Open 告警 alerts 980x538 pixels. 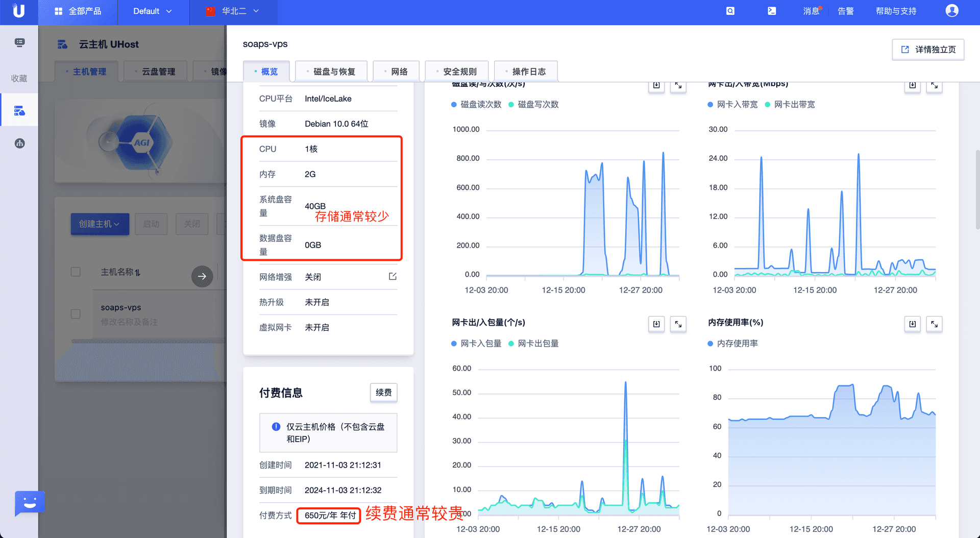click(x=846, y=11)
